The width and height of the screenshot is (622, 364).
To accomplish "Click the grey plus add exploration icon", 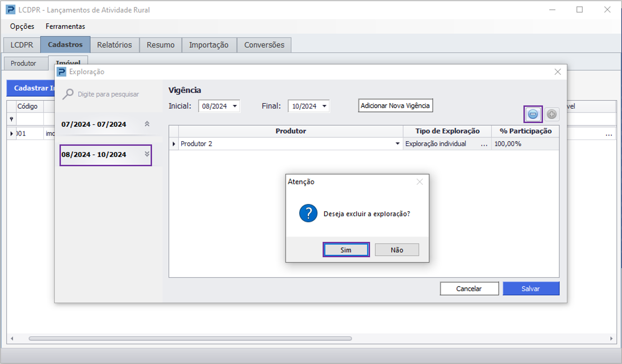I will point(552,114).
